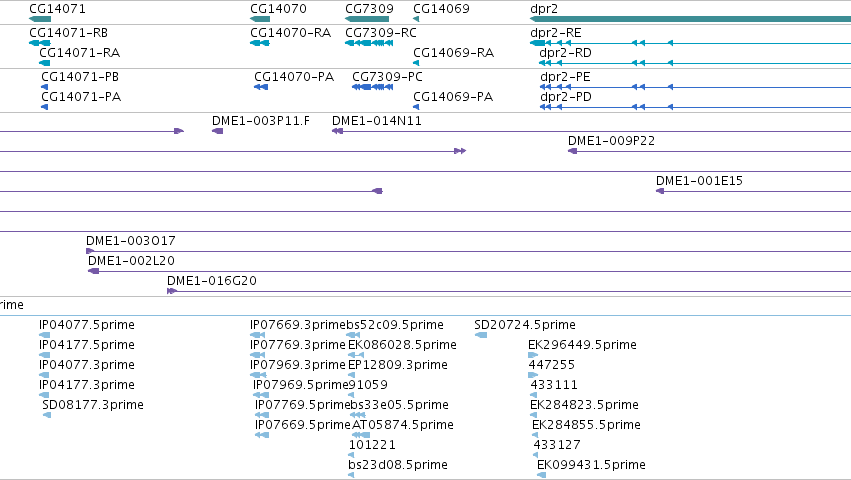Select the CG14071-PA protein label
The image size is (851, 480).
81,97
